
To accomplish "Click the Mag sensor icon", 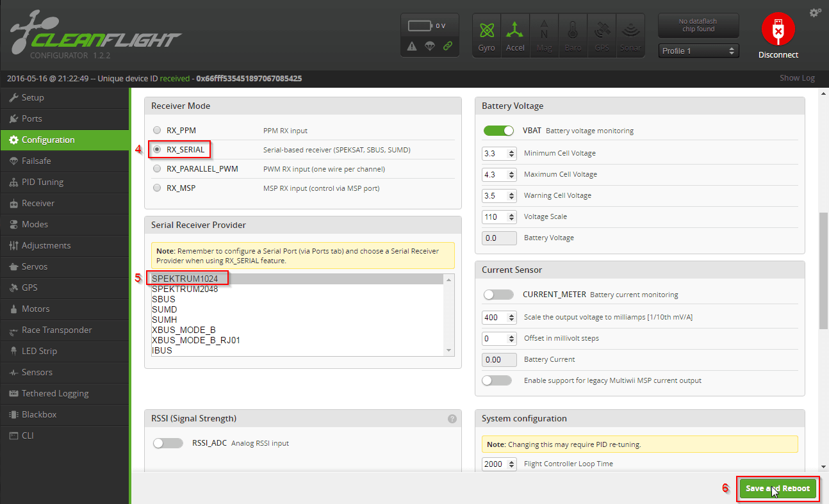I will [544, 35].
